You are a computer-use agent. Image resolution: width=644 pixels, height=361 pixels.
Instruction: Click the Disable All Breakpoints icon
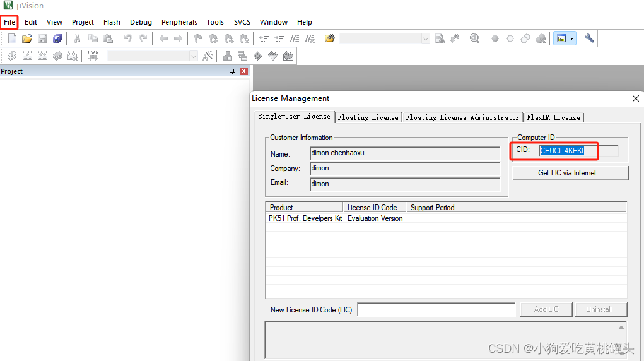(525, 38)
